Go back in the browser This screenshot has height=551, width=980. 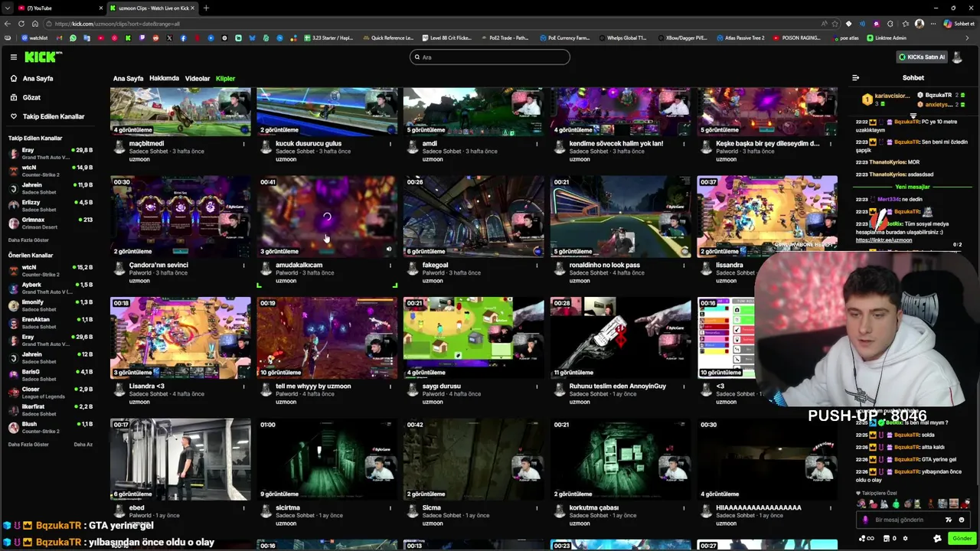coord(8,24)
